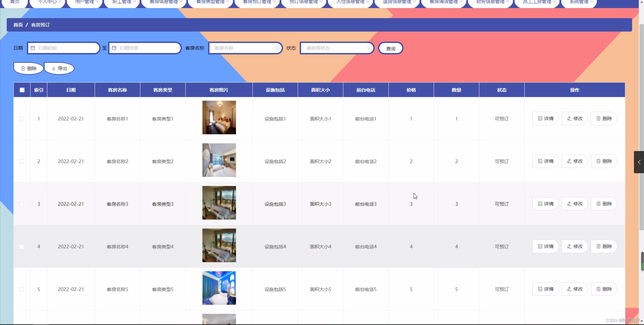
Task: Click the page vertical scrollbar thumb
Action: [x=641, y=126]
